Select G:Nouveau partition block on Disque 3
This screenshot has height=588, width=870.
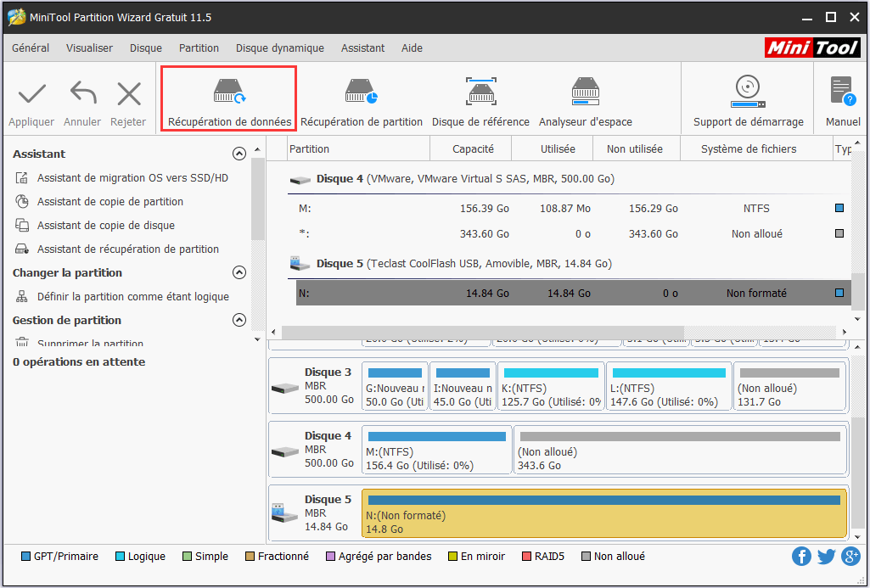pos(395,387)
